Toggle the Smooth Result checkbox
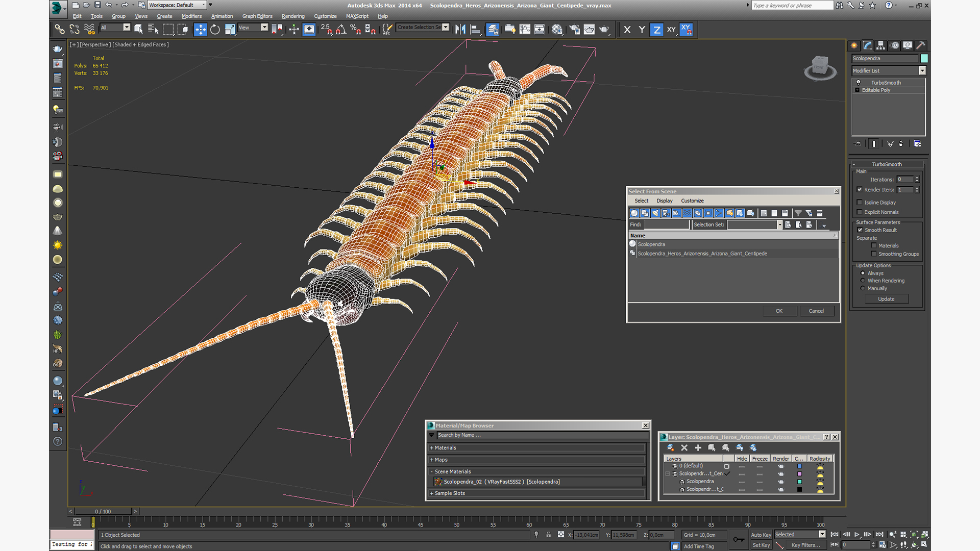The width and height of the screenshot is (980, 551). [860, 230]
